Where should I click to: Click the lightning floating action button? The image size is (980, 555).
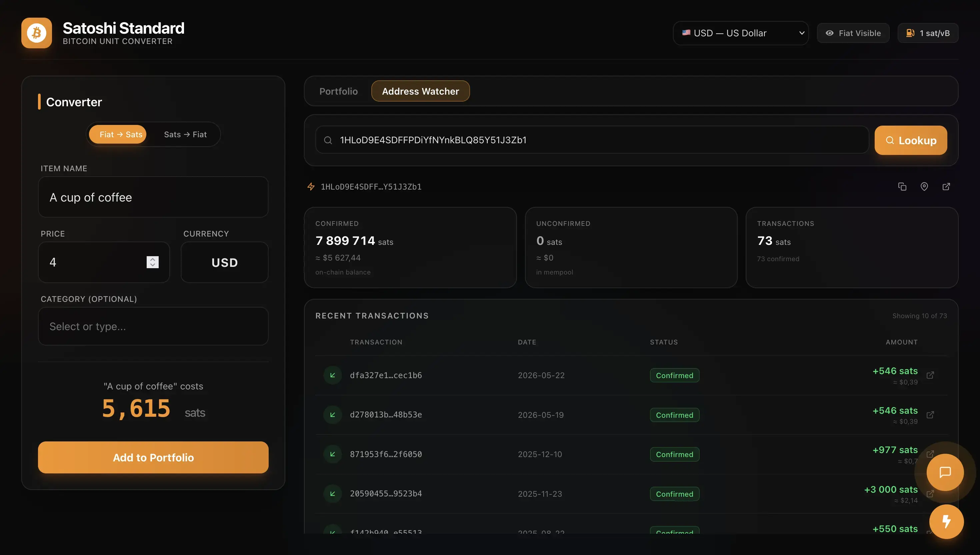[x=946, y=521]
